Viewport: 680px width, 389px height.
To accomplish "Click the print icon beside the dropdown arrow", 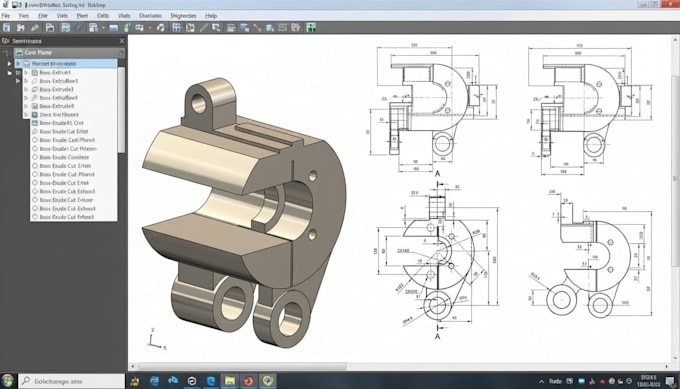I will coord(93,28).
